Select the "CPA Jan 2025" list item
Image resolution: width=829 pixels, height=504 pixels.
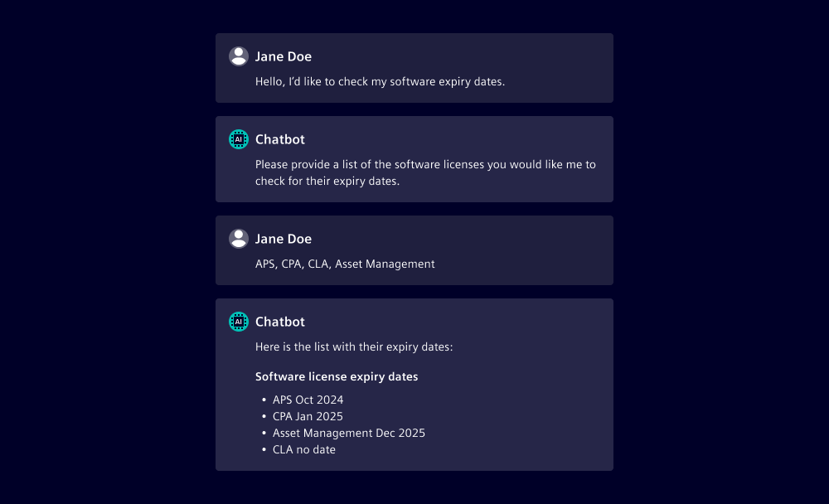click(x=308, y=416)
